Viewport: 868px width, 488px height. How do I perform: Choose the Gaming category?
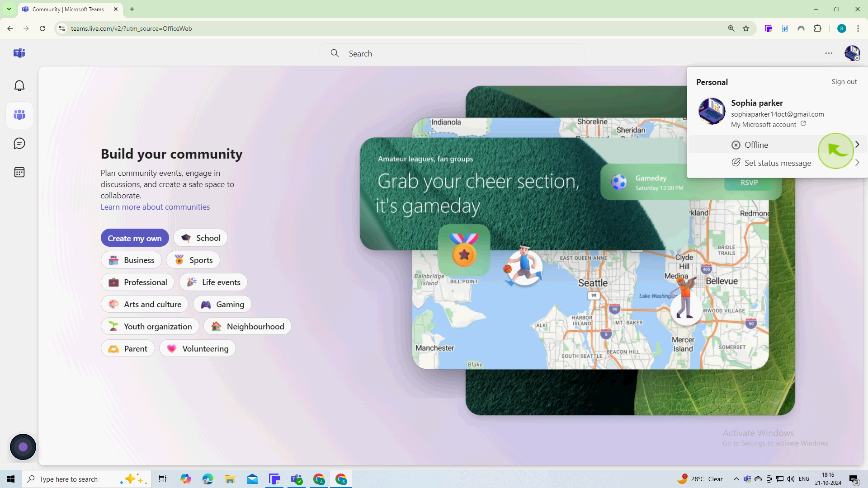[x=222, y=305]
